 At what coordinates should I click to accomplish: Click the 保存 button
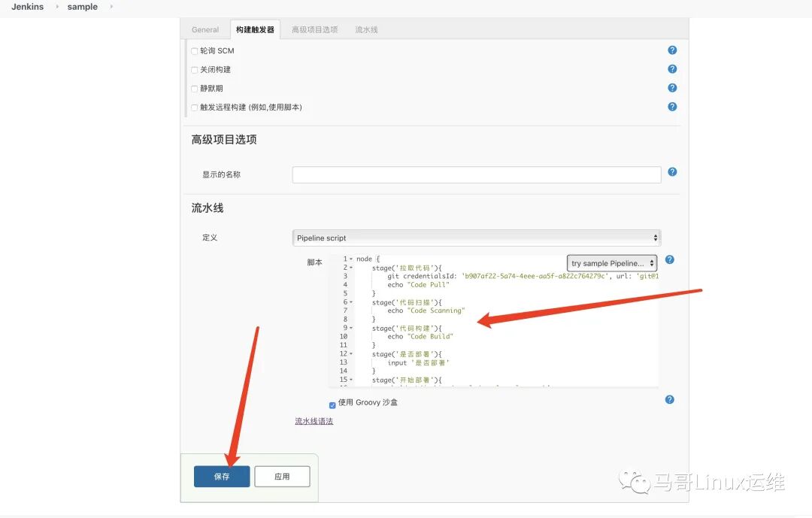click(x=222, y=477)
